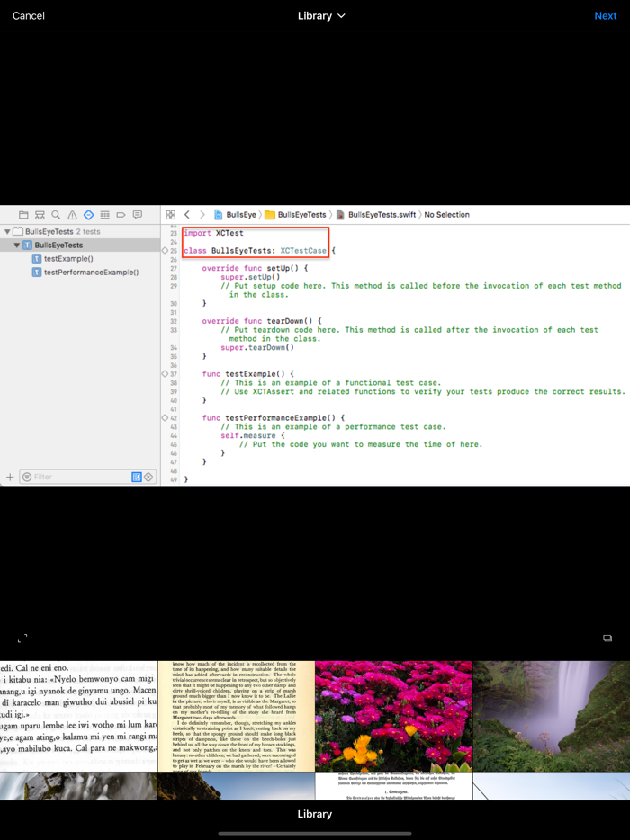Click 'super.tearDown()' on line 34
This screenshot has height=840, width=630.
pyautogui.click(x=257, y=348)
